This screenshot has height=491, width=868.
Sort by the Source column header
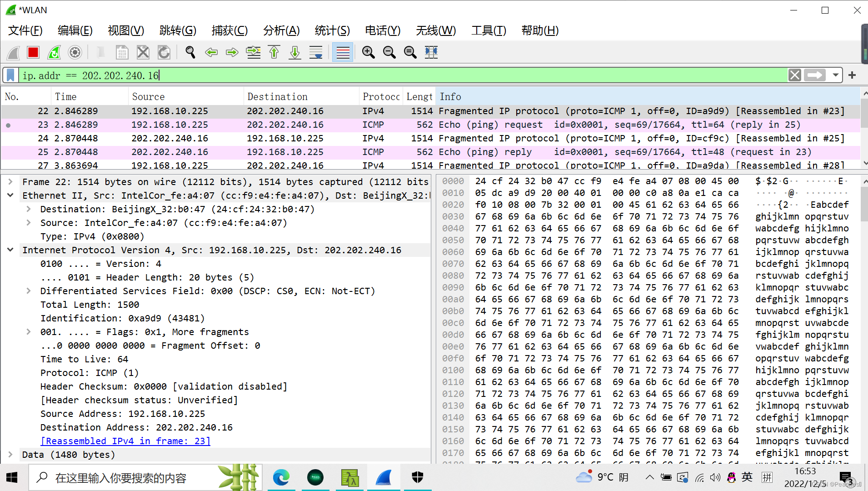(186, 97)
